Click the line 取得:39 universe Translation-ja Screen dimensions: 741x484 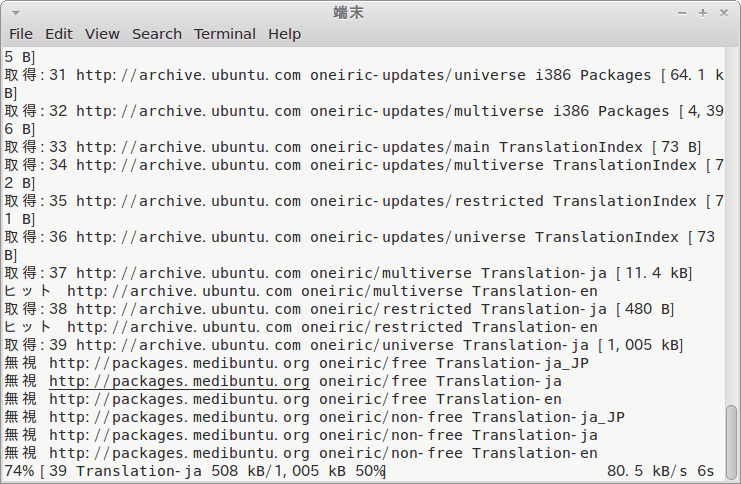pyautogui.click(x=344, y=345)
